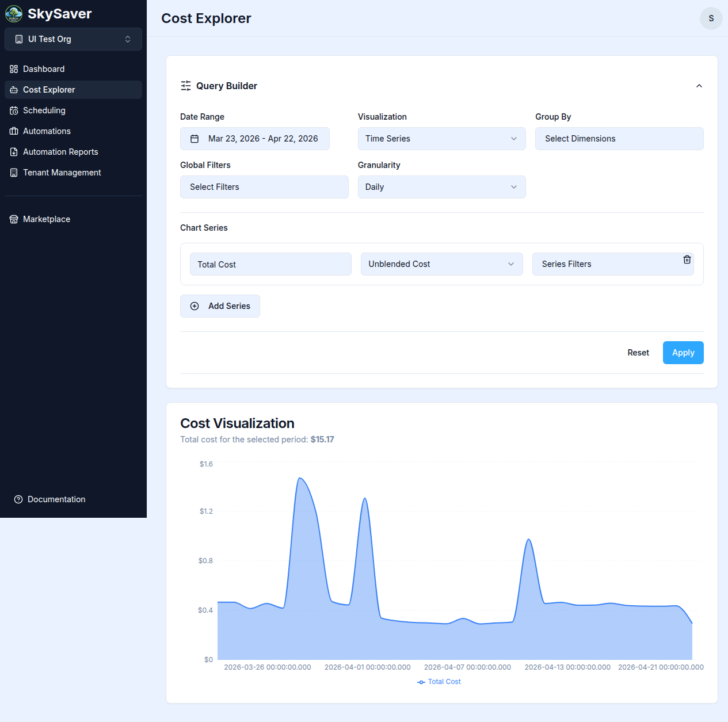The image size is (728, 722).
Task: Click the building icon in org selector
Action: (19, 39)
